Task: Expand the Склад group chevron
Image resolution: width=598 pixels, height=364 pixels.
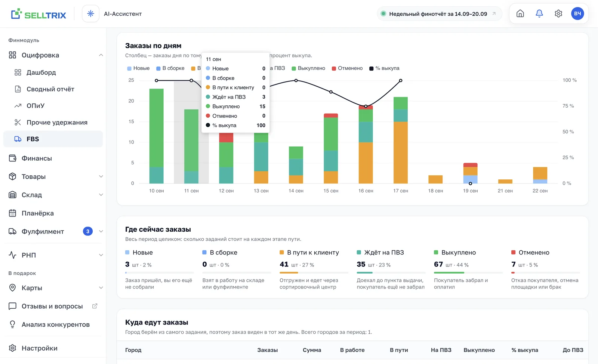Action: click(101, 195)
